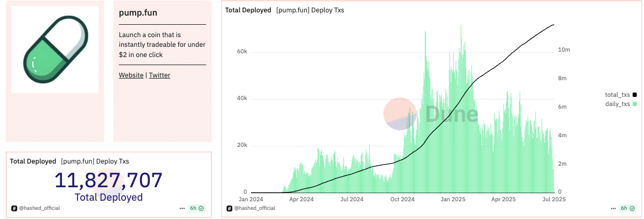
Task: Click hashed_official avatar icon under counter
Action: tap(14, 208)
